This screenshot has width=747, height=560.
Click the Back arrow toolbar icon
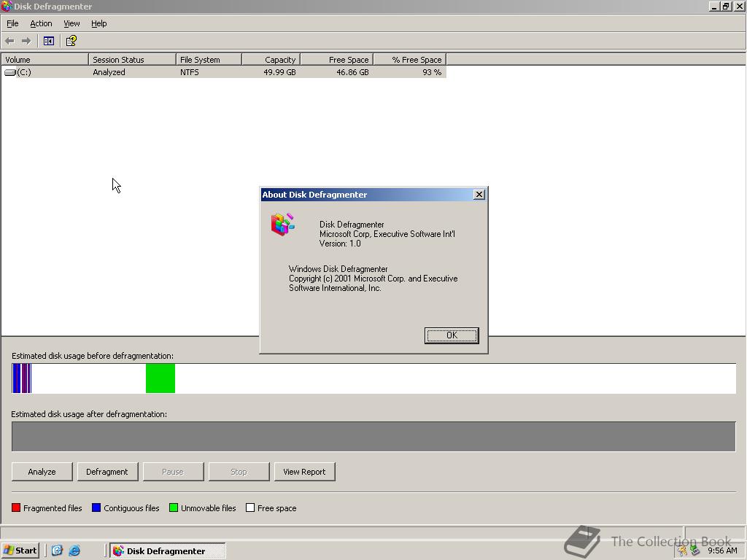pyautogui.click(x=9, y=41)
